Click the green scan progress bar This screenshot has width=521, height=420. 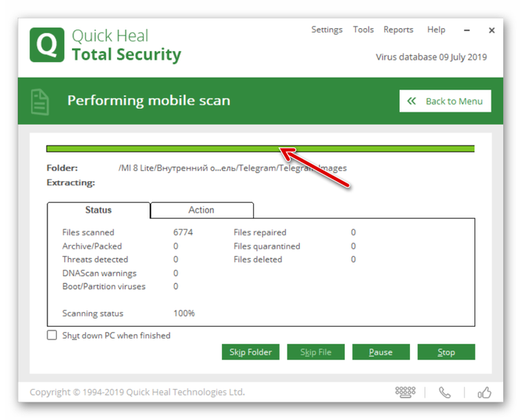pyautogui.click(x=260, y=149)
